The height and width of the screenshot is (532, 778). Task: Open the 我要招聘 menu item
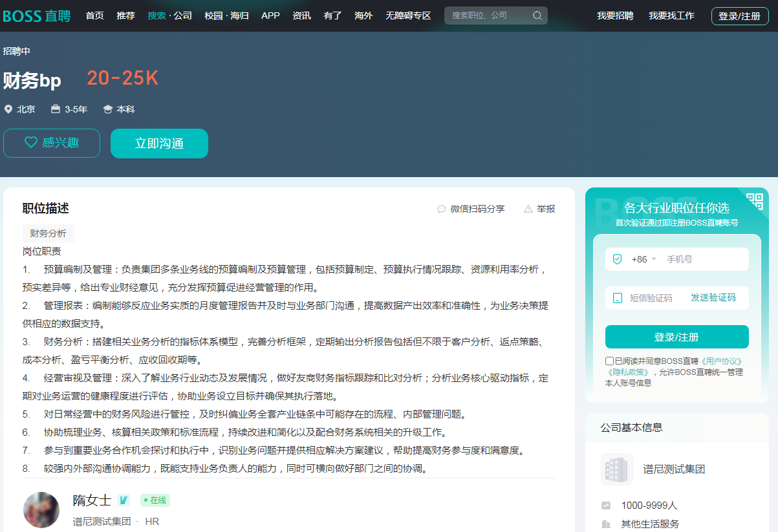click(x=615, y=16)
